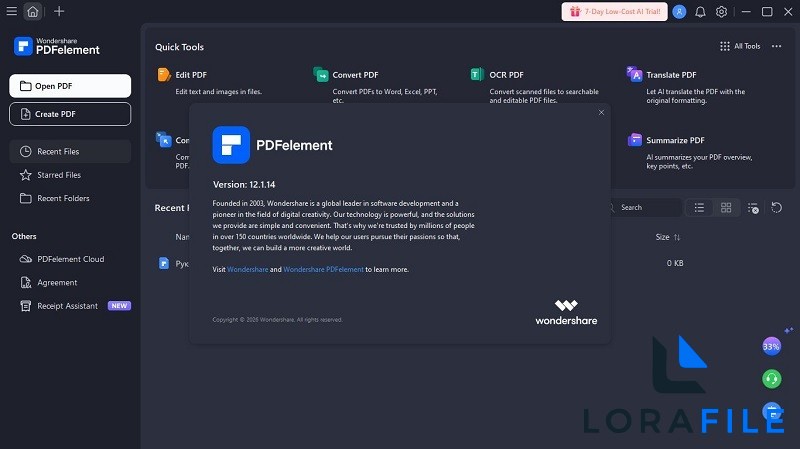The height and width of the screenshot is (449, 800).
Task: Click the Wondershare PDFelement logo in sidebar
Action: pyautogui.click(x=57, y=46)
